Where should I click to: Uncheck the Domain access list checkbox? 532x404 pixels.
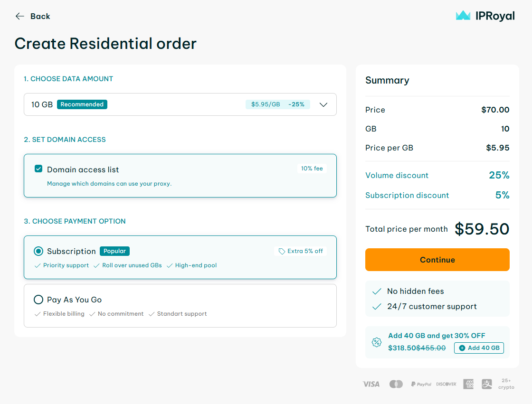pyautogui.click(x=38, y=169)
